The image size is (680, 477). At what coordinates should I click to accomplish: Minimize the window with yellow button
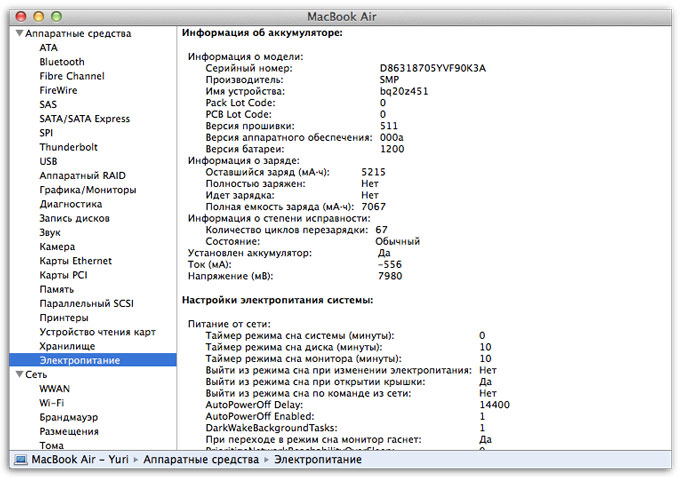[39, 16]
